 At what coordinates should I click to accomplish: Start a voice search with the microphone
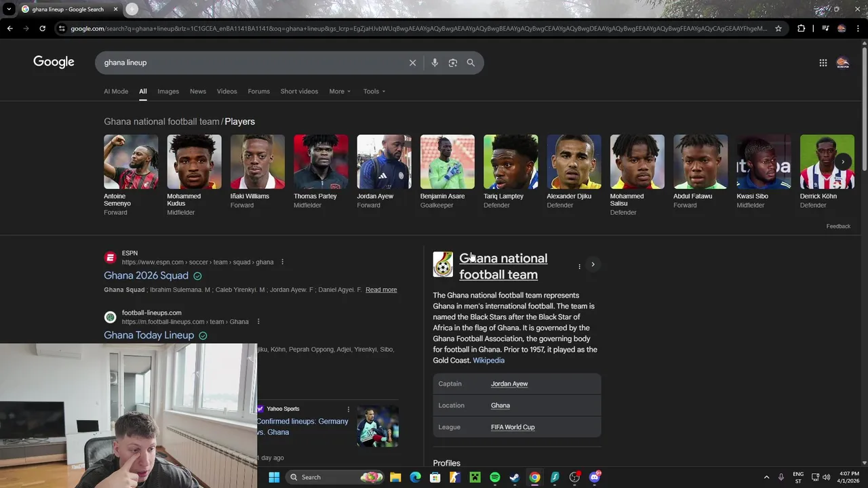click(435, 62)
